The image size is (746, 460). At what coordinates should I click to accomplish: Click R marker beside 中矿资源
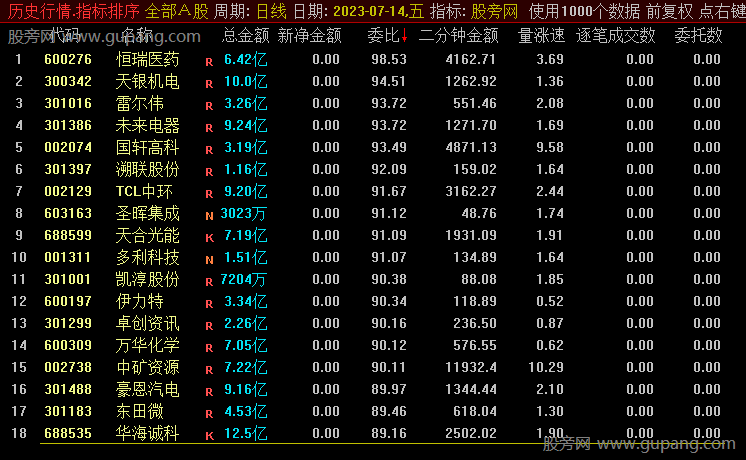click(209, 370)
